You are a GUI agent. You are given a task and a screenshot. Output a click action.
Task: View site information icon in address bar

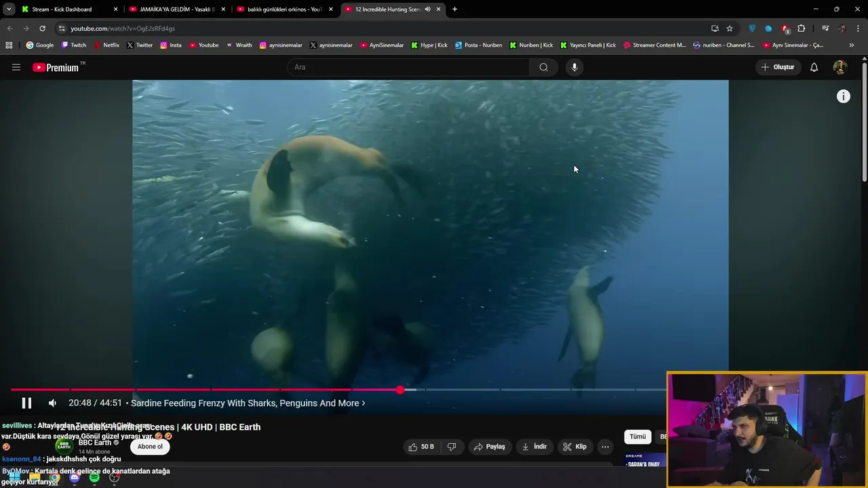[62, 28]
